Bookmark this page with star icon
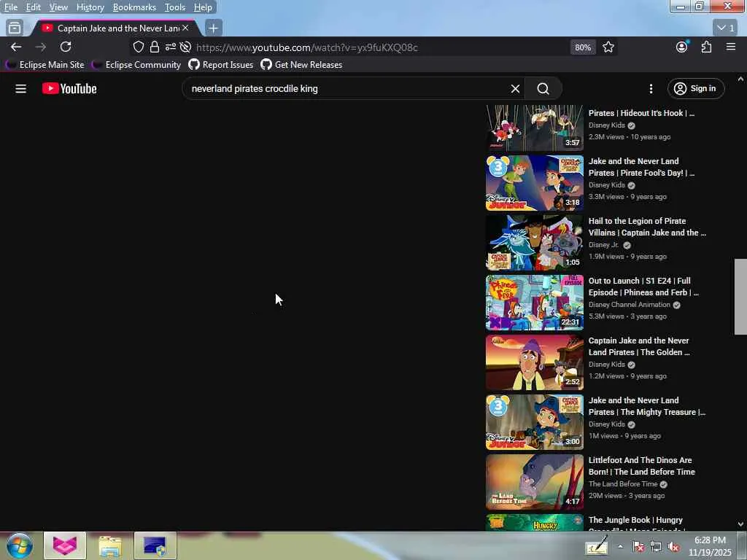 pyautogui.click(x=608, y=47)
